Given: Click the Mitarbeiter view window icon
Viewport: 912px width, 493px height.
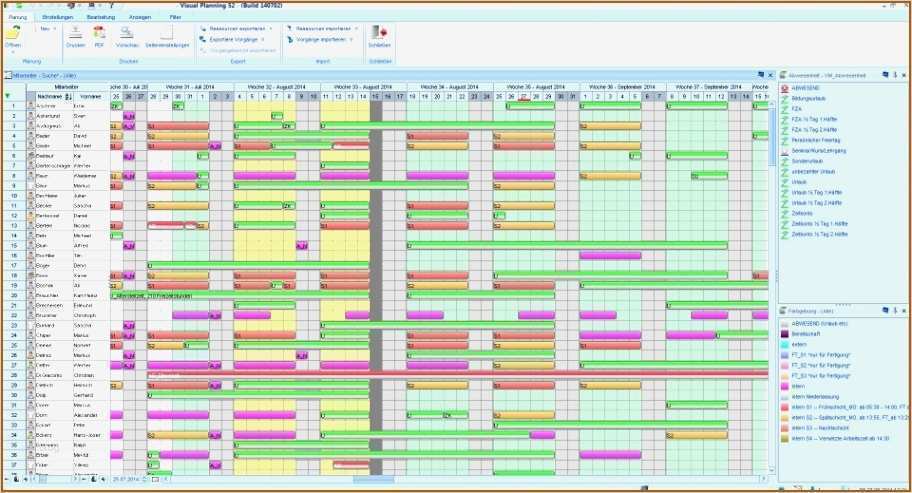Looking at the screenshot, I should [760, 75].
